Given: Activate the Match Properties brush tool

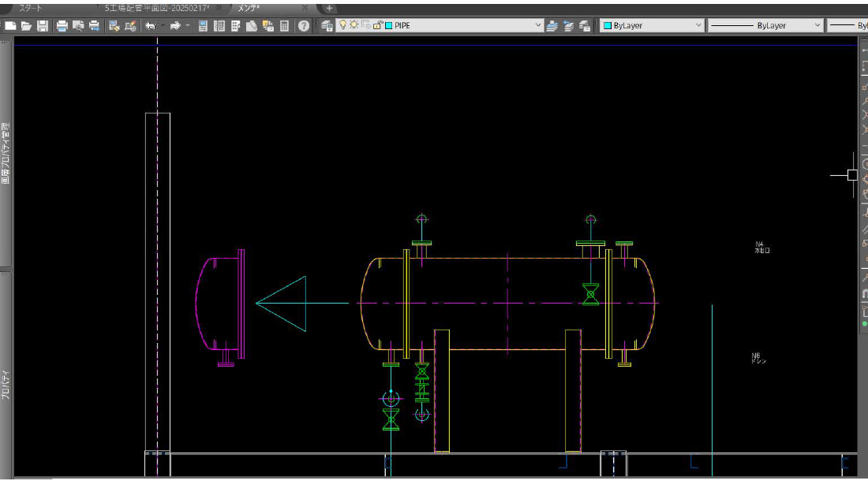Looking at the screenshot, I should [x=114, y=25].
